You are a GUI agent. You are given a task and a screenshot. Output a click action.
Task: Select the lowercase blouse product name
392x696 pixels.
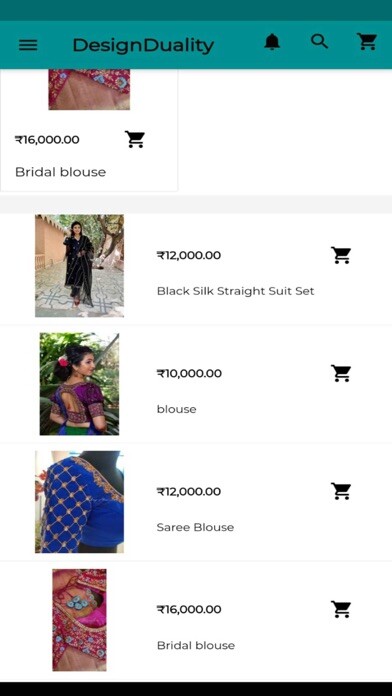[x=177, y=409]
